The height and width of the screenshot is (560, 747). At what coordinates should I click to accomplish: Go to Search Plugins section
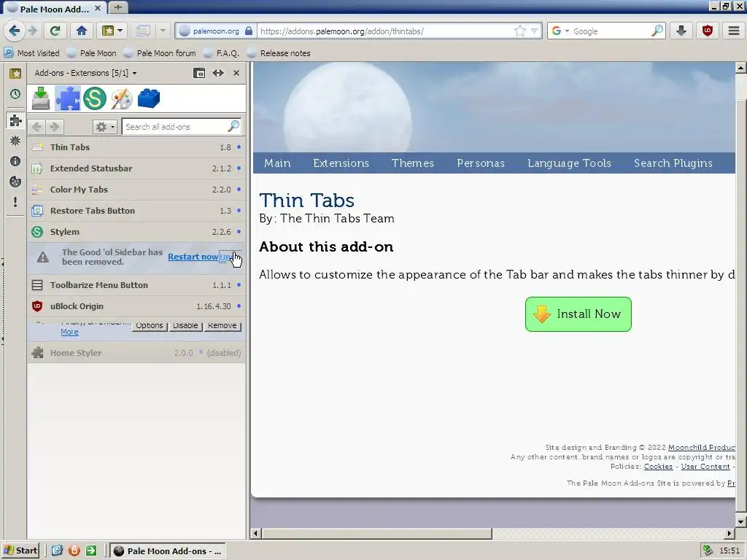click(x=673, y=163)
